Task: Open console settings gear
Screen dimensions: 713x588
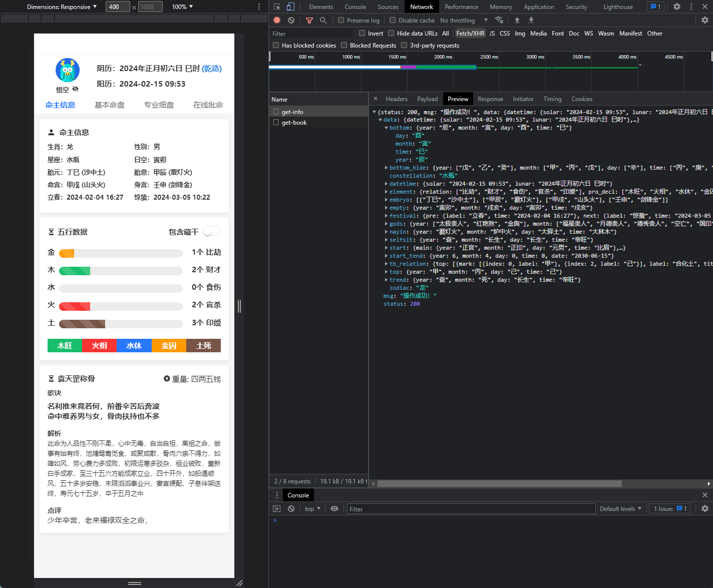Action: (705, 508)
